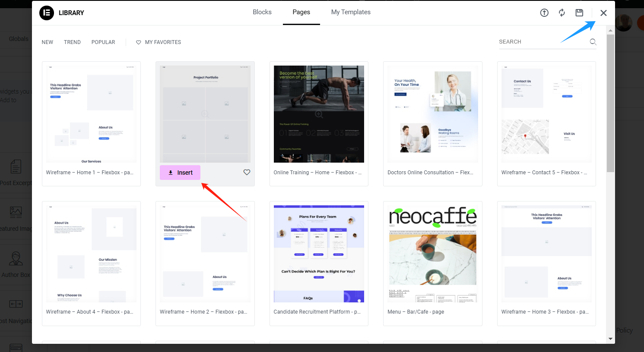Switch sorting to TREND

point(72,42)
